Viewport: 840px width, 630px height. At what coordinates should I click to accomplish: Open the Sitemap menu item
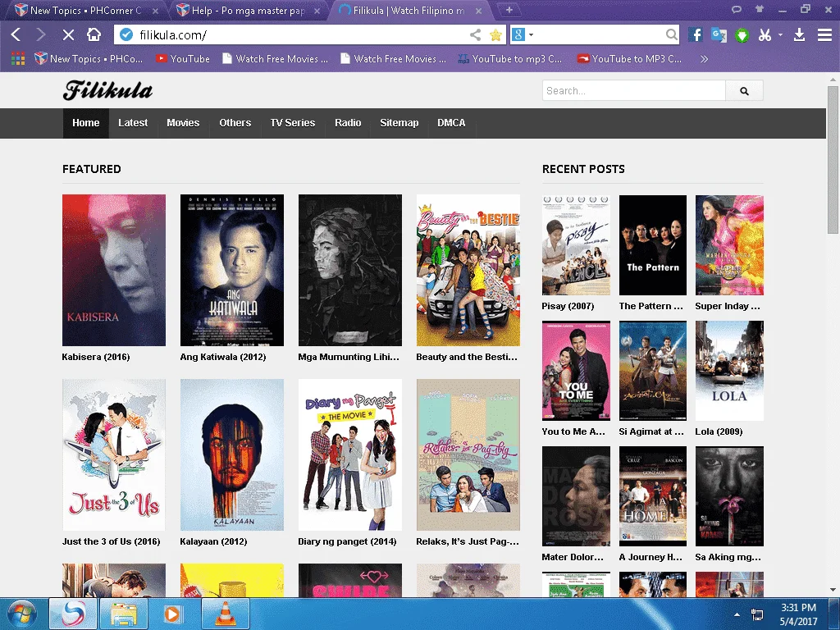coord(399,123)
